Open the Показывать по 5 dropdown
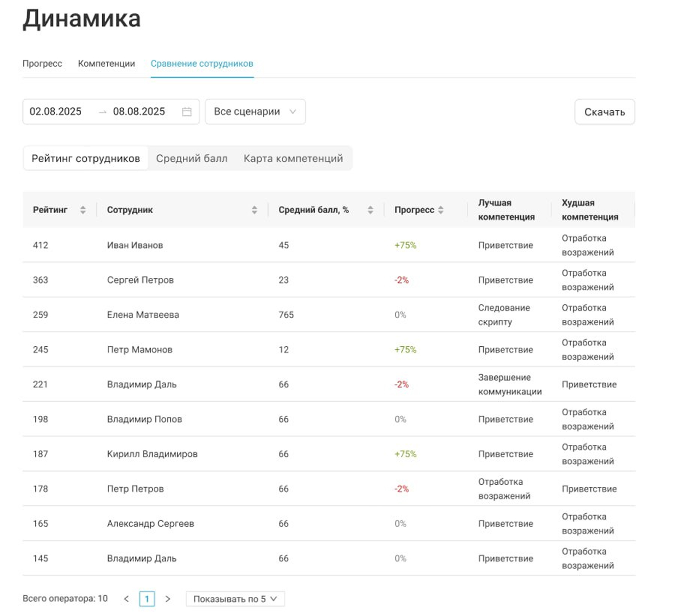The width and height of the screenshot is (693, 616). [235, 599]
